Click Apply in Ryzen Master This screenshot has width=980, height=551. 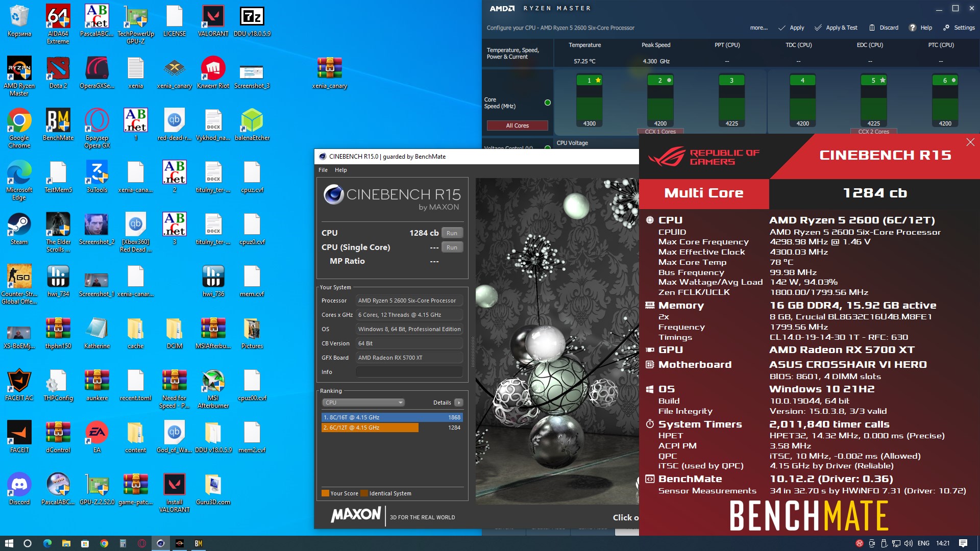click(791, 28)
